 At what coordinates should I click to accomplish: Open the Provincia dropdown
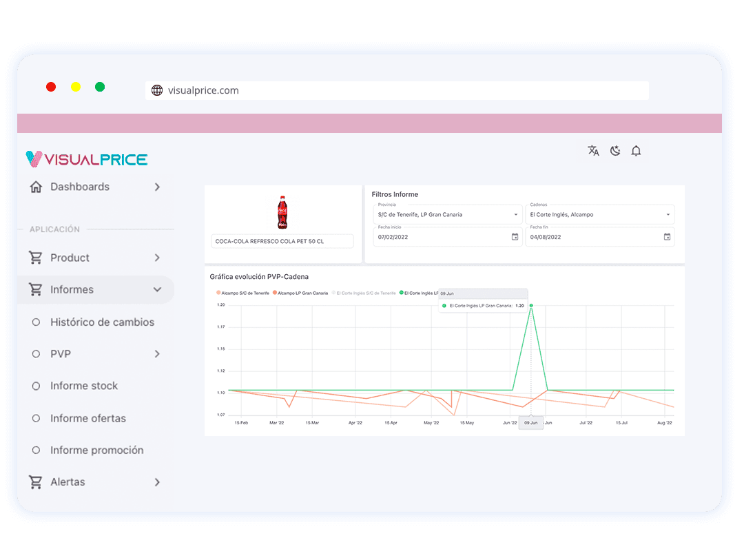pyautogui.click(x=448, y=214)
